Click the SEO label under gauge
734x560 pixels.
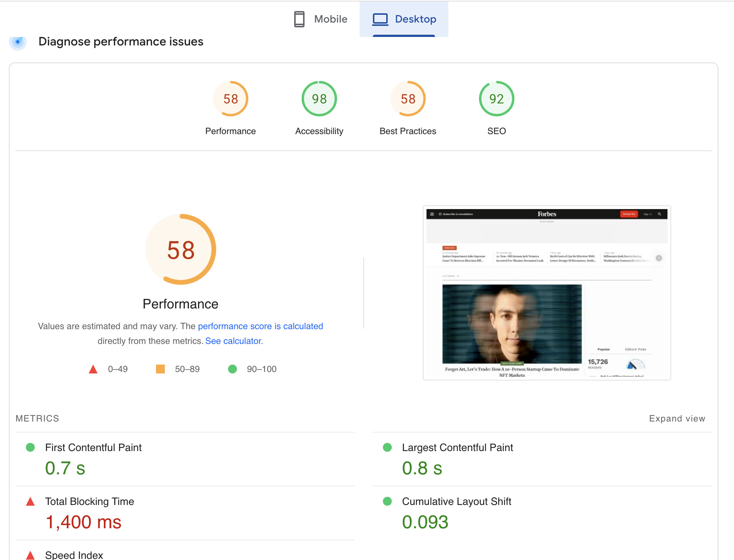[x=497, y=131]
